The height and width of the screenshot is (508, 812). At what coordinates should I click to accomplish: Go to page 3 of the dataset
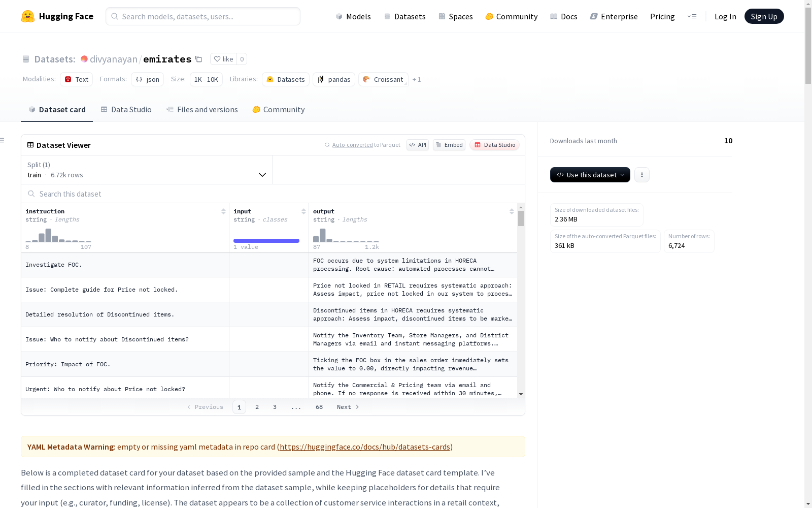(275, 407)
